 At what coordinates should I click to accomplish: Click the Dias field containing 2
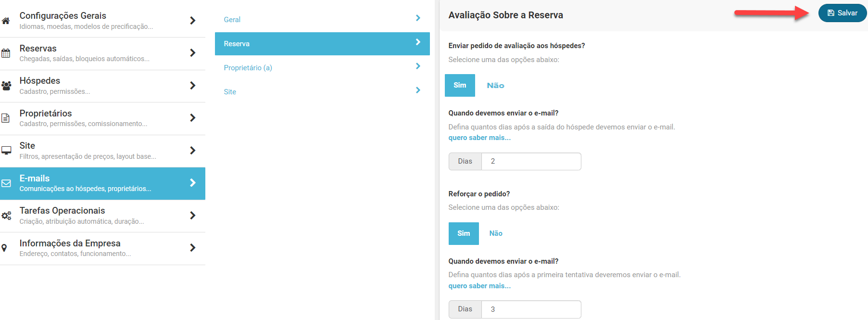tap(531, 161)
